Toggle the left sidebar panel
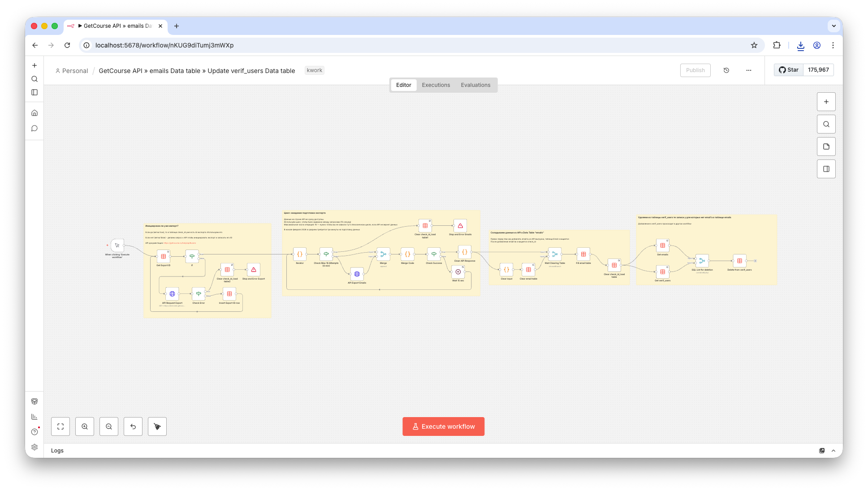 pos(35,92)
